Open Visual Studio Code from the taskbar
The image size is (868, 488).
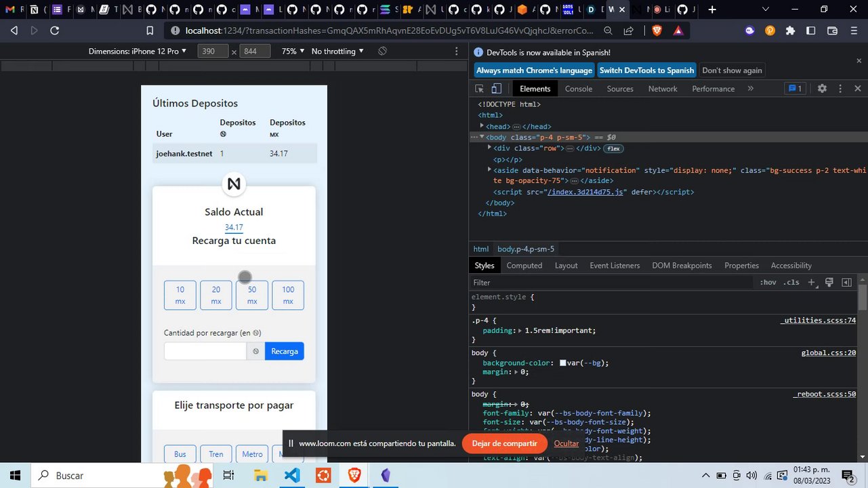coord(292,476)
